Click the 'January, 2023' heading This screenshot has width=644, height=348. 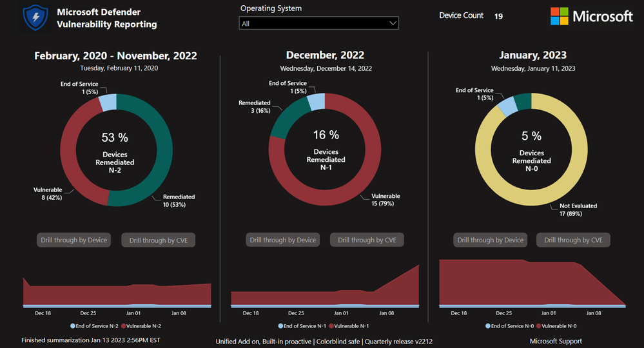click(532, 55)
